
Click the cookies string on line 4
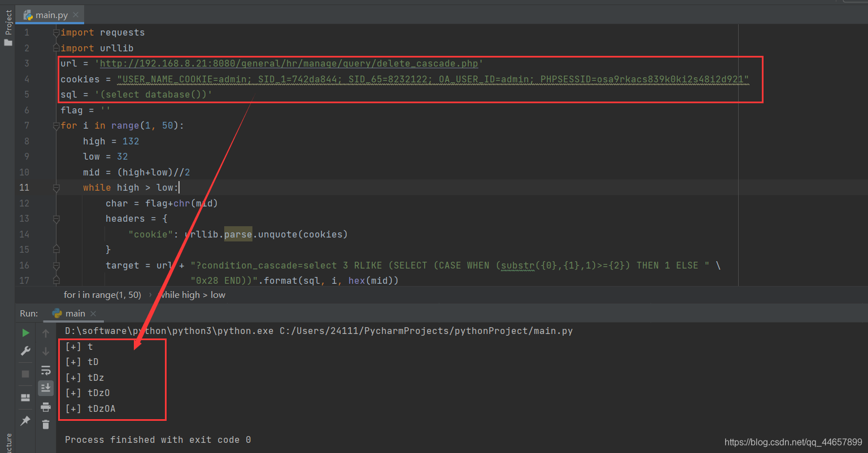[433, 80]
